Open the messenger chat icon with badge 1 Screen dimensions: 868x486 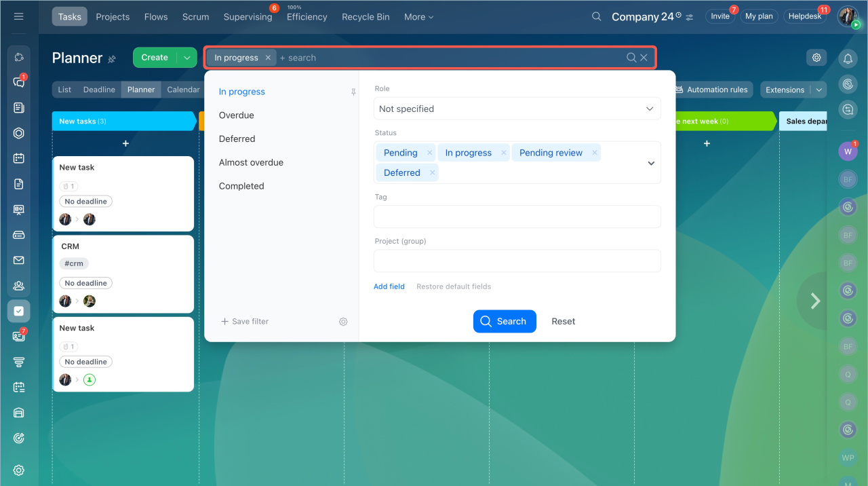pyautogui.click(x=19, y=82)
